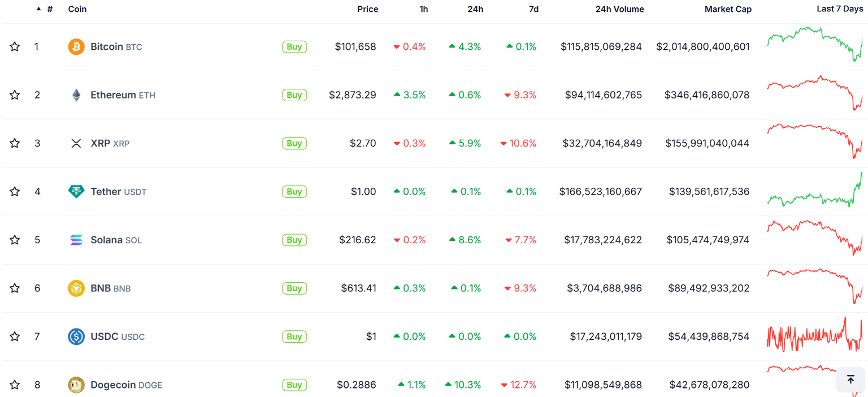Click the scroll-to-top arrow button
The image size is (868, 397).
click(850, 379)
